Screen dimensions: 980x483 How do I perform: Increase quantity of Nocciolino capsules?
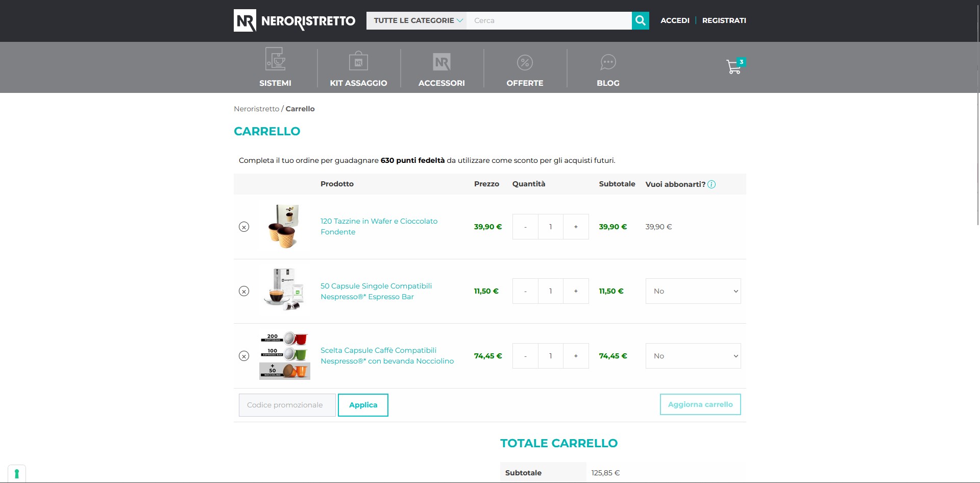pyautogui.click(x=576, y=356)
